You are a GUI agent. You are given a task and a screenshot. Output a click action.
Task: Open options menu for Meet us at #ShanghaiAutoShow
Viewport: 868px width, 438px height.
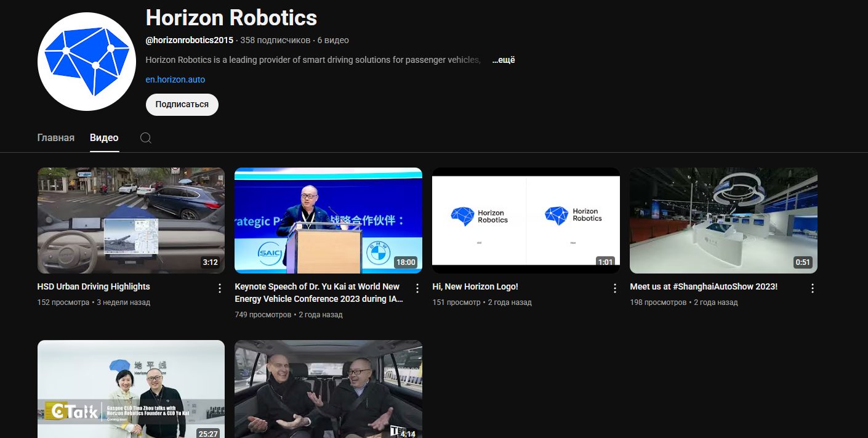click(x=812, y=288)
